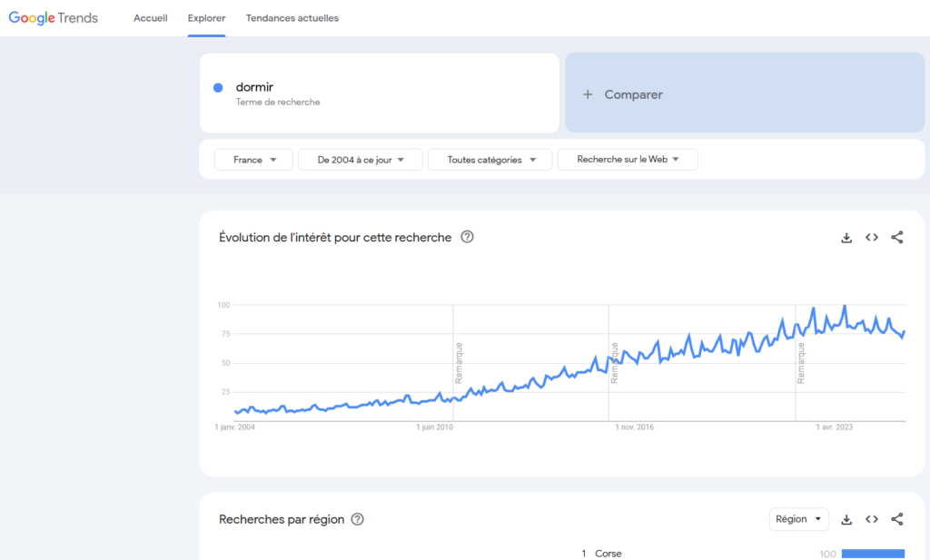Expand the 'Recherche sur le Web' dropdown
Viewport: 930px width, 560px height.
tap(628, 160)
